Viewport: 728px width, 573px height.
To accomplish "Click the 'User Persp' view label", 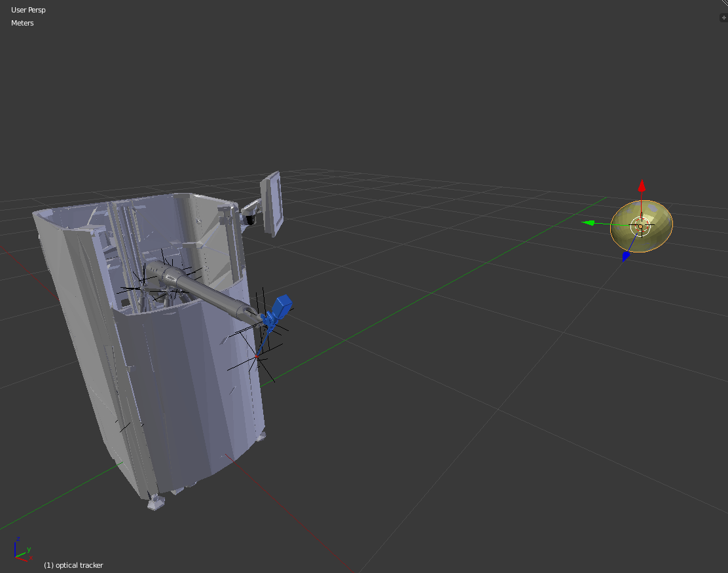I will (x=28, y=10).
